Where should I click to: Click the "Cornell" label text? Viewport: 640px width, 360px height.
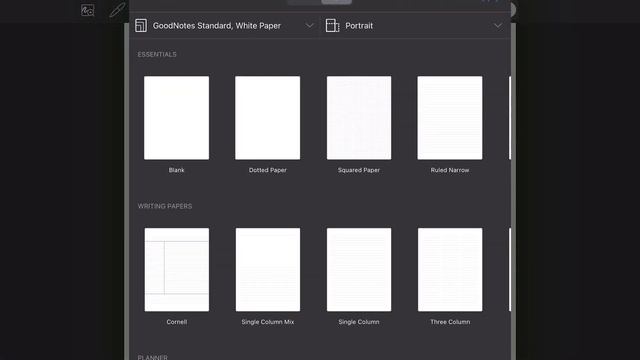pos(177,322)
